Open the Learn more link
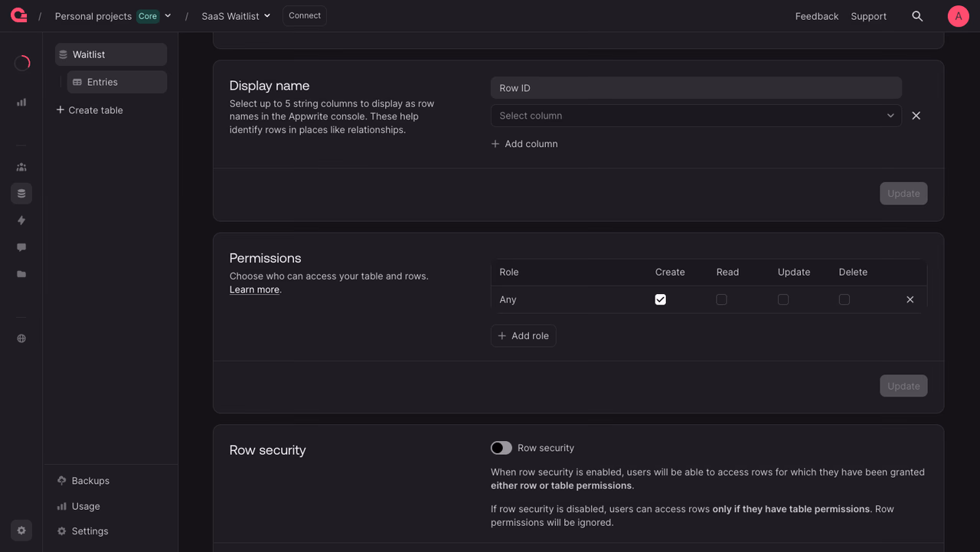Viewport: 980px width, 552px height. click(x=254, y=290)
